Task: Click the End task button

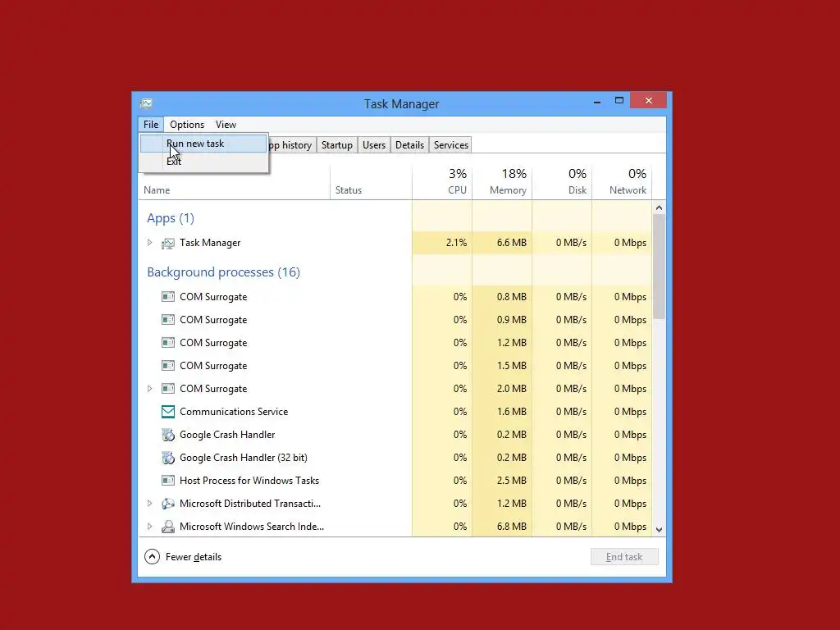Action: click(x=624, y=557)
